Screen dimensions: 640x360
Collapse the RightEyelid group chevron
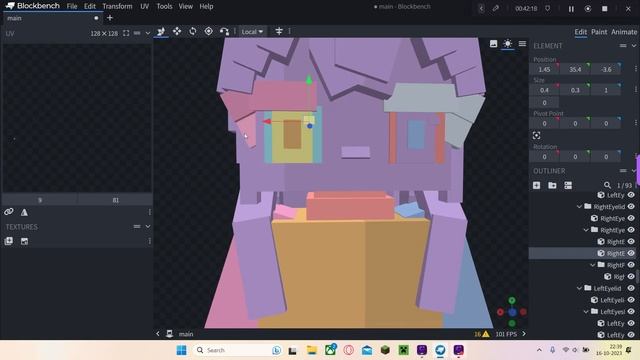pos(579,207)
